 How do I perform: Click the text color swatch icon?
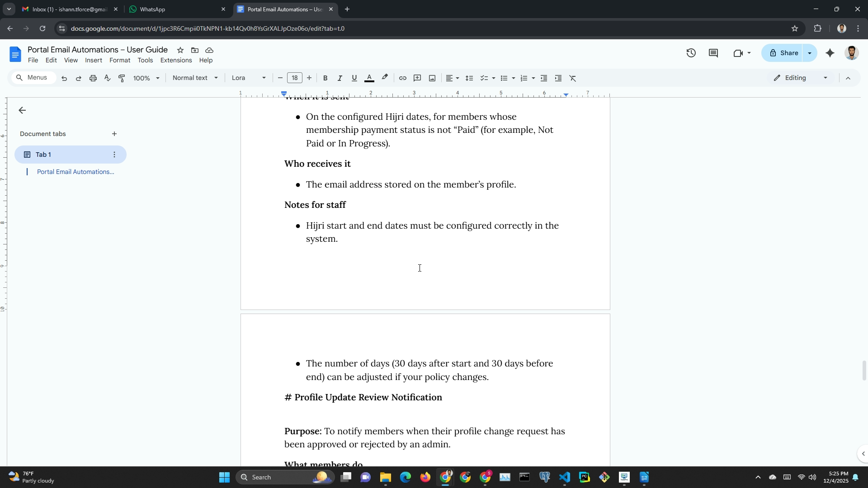369,78
